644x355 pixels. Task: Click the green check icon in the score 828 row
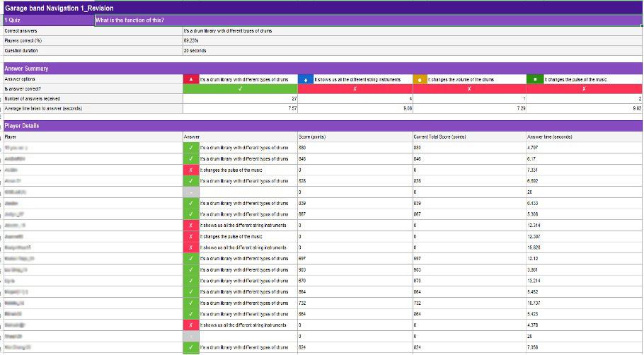coord(191,181)
